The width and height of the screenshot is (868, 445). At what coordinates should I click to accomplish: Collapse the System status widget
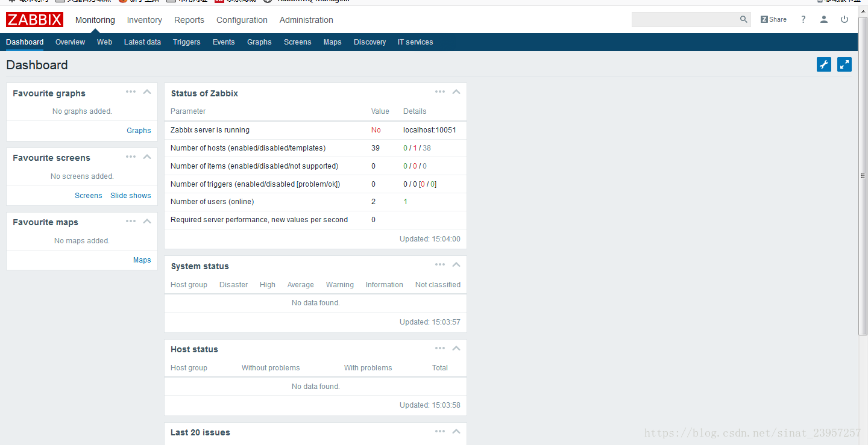pyautogui.click(x=456, y=265)
